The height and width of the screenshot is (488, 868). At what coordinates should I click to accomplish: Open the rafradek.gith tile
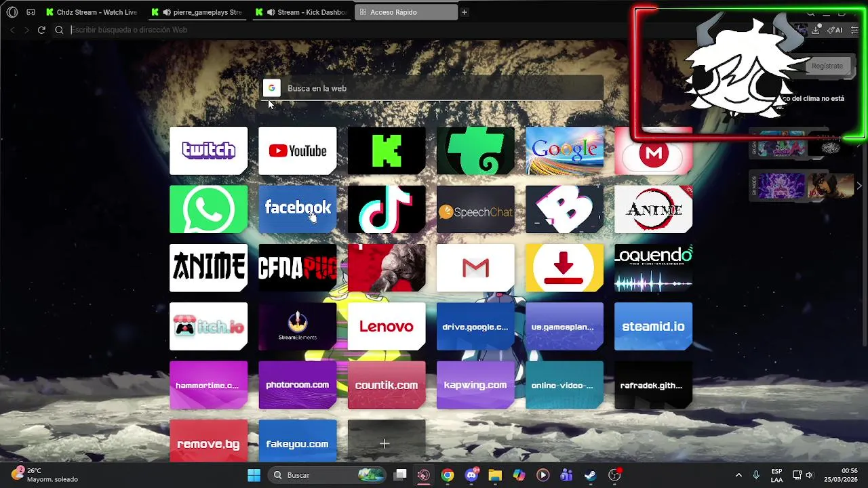(x=653, y=385)
